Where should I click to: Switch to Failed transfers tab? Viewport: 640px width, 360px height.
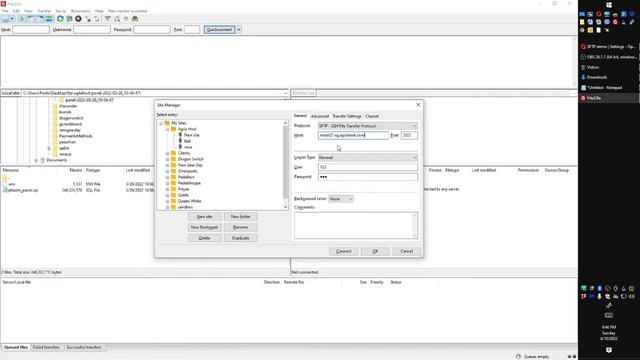[47, 347]
